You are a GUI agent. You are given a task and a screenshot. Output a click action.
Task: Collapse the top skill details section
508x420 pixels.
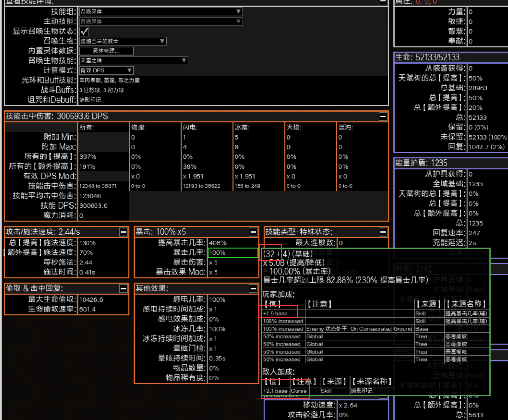pyautogui.click(x=383, y=2)
